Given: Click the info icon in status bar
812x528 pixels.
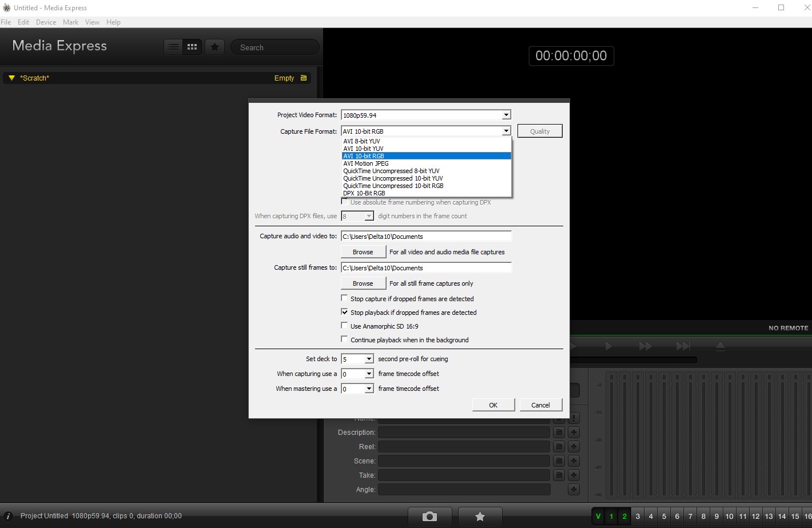Looking at the screenshot, I should coord(8,516).
